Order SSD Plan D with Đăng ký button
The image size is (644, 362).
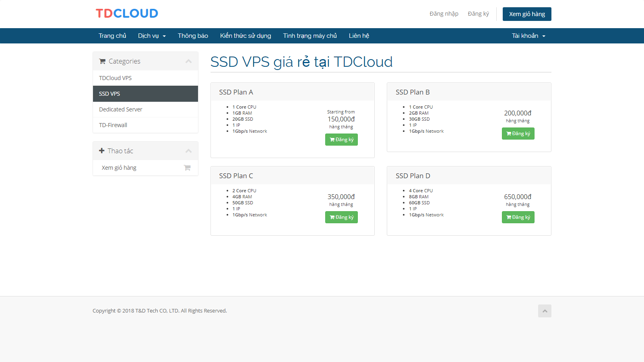[x=518, y=217]
